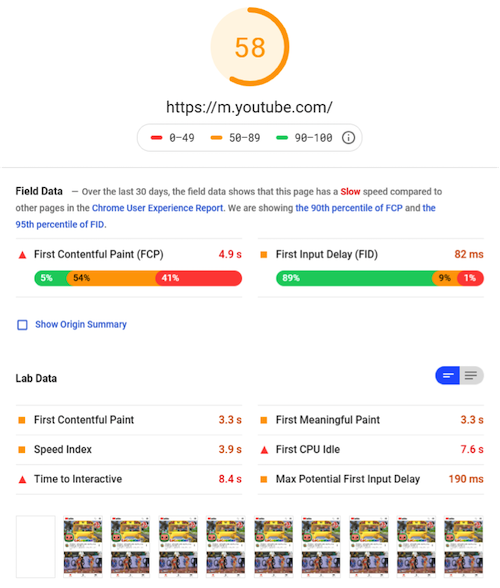Click the orange square next to First Meaningful Paint
This screenshot has width=500, height=588.
pos(264,420)
